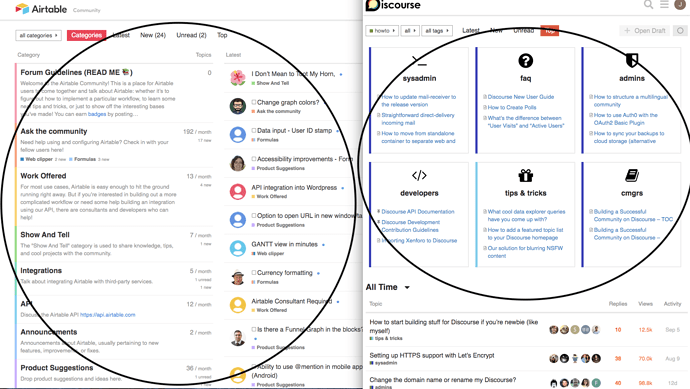Open 'Importing Xenforo to Discourse' topic
Viewport: 690px width, 389px height.
coord(419,240)
